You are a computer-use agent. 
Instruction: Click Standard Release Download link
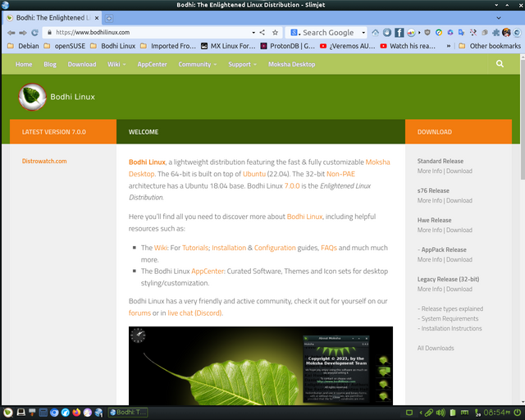459,171
